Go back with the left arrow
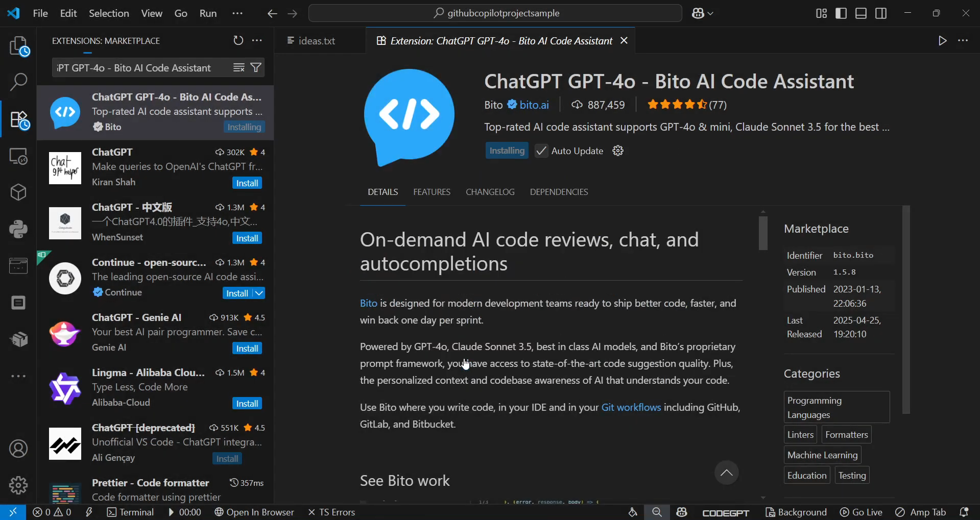Viewport: 980px width, 520px height. pos(272,13)
